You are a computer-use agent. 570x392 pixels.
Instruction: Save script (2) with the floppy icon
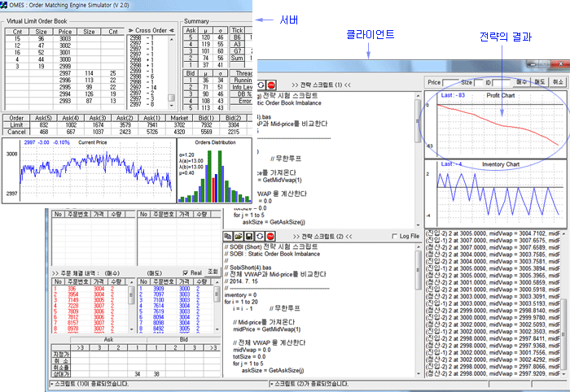249,237
